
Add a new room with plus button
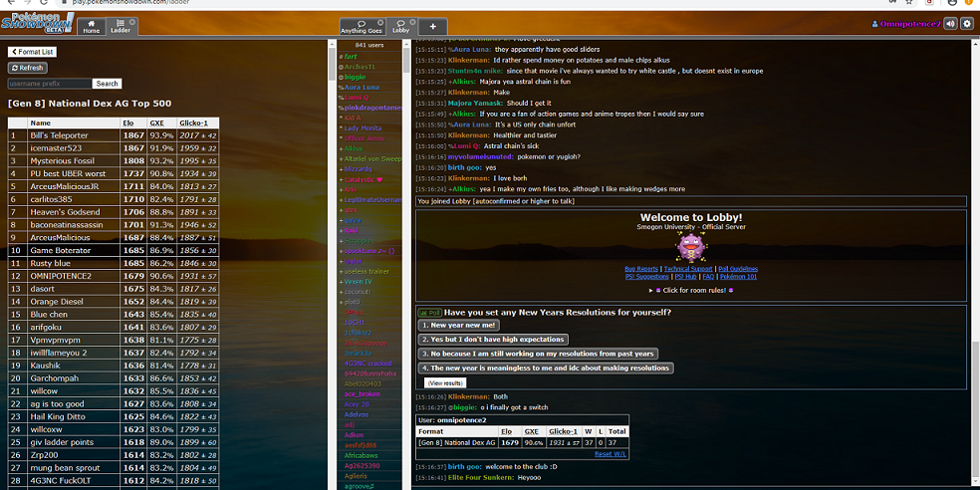pos(432,26)
